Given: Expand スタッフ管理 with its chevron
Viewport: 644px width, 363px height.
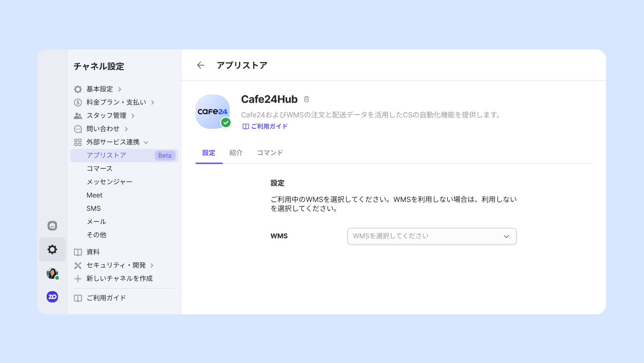Looking at the screenshot, I should pos(133,115).
